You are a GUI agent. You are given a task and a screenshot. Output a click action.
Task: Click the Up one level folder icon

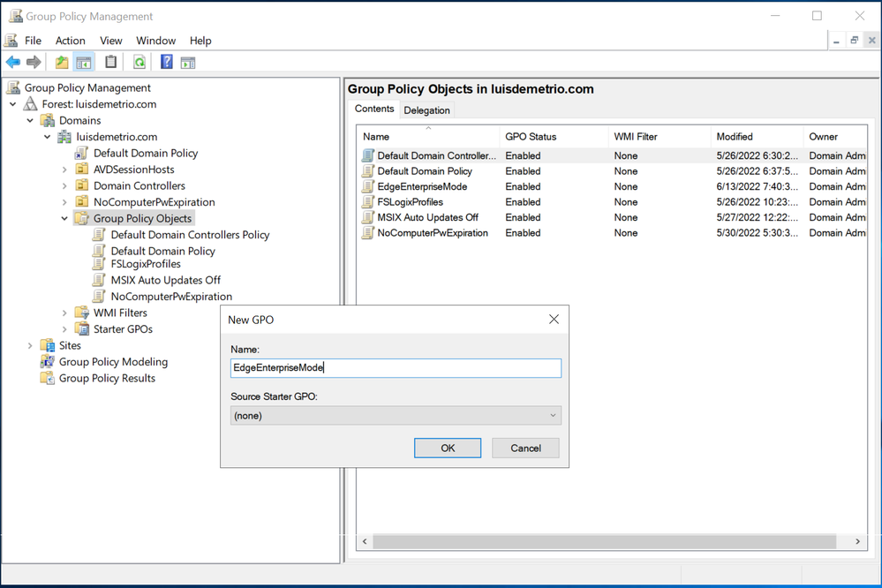[62, 62]
